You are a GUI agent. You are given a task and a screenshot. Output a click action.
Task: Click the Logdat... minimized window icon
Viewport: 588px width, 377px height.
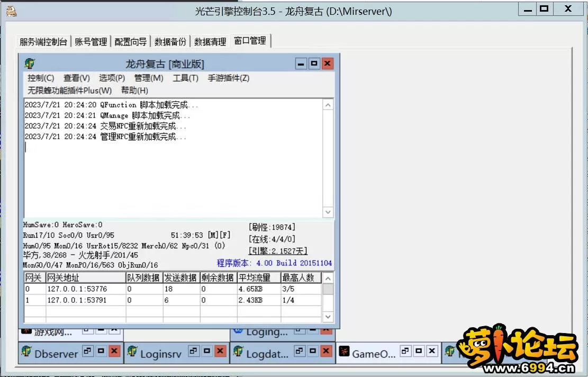point(238,352)
